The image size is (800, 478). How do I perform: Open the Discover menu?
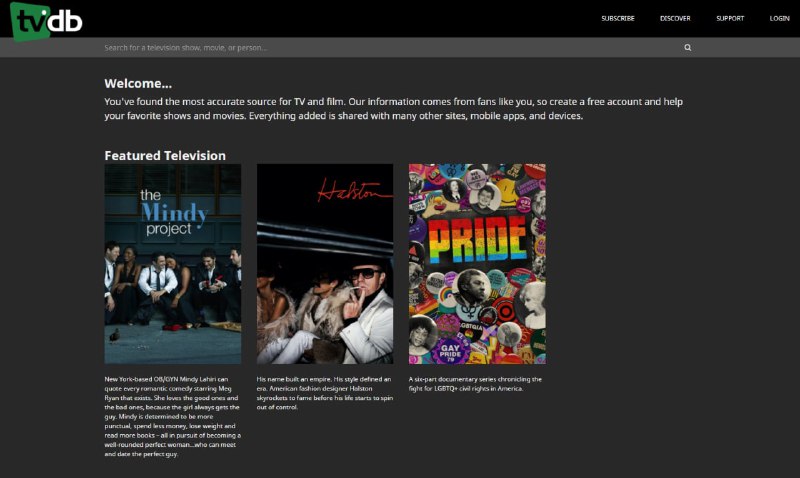(675, 18)
